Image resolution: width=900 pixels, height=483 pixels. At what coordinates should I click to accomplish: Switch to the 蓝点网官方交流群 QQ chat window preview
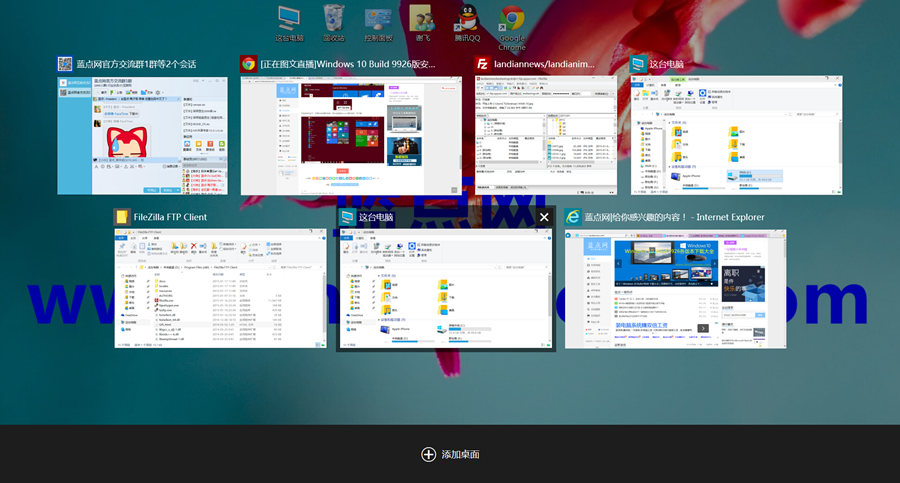click(x=142, y=136)
